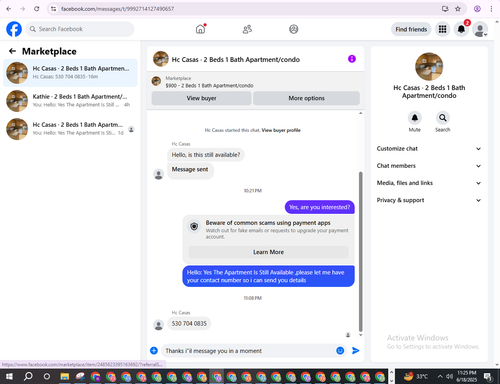
Task: Expand the Privacy & support section
Action: (x=429, y=200)
